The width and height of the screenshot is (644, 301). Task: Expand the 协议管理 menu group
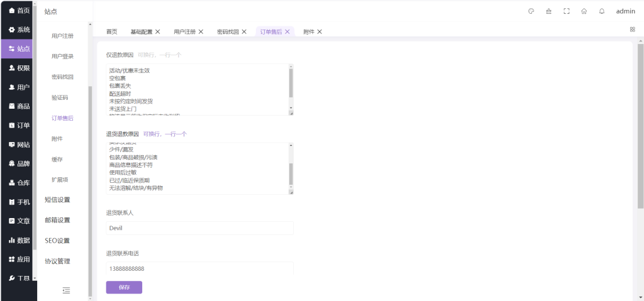[57, 261]
